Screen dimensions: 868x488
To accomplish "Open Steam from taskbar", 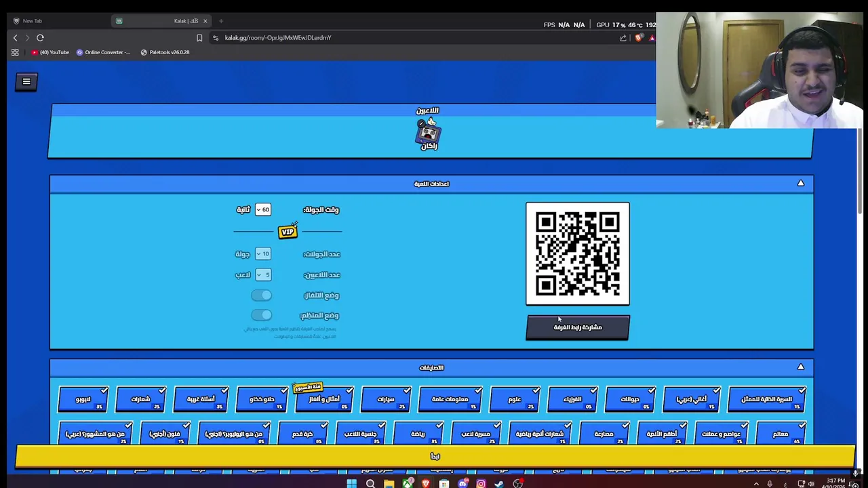I will pyautogui.click(x=499, y=483).
